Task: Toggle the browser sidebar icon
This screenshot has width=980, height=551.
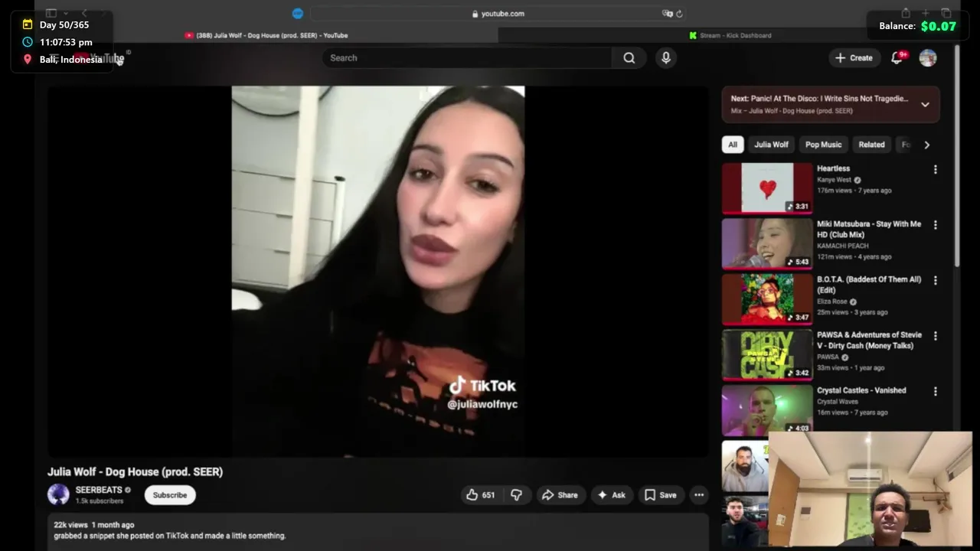Action: pyautogui.click(x=51, y=13)
